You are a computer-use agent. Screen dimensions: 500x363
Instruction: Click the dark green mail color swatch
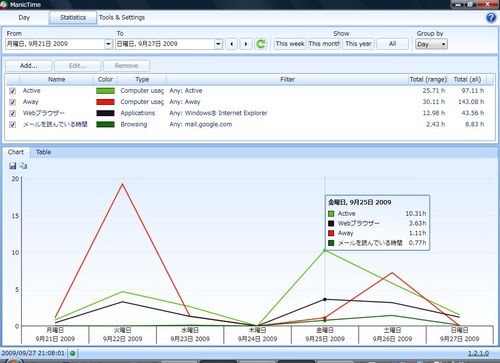(x=105, y=124)
